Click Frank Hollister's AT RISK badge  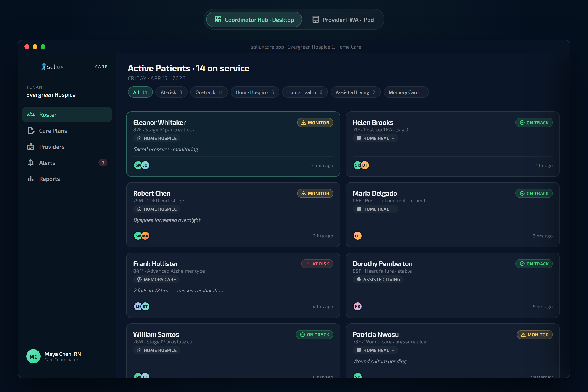click(317, 264)
